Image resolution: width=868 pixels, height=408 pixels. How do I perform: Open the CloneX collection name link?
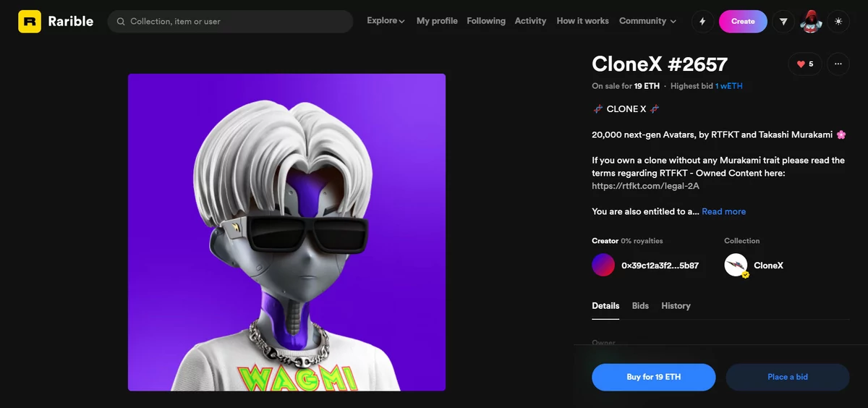[x=768, y=265]
